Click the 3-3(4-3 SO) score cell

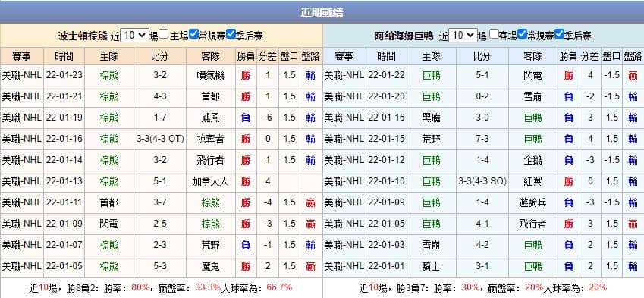[x=482, y=181]
